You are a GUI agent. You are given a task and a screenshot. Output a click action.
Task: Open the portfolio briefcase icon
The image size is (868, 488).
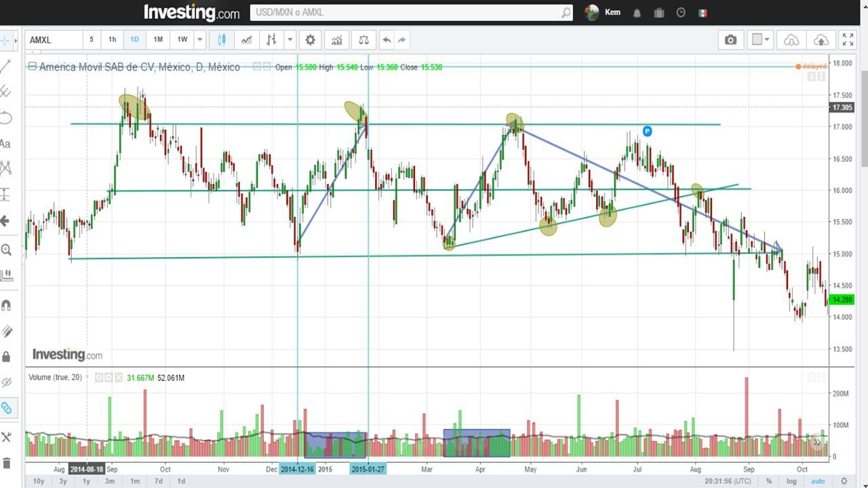click(659, 13)
